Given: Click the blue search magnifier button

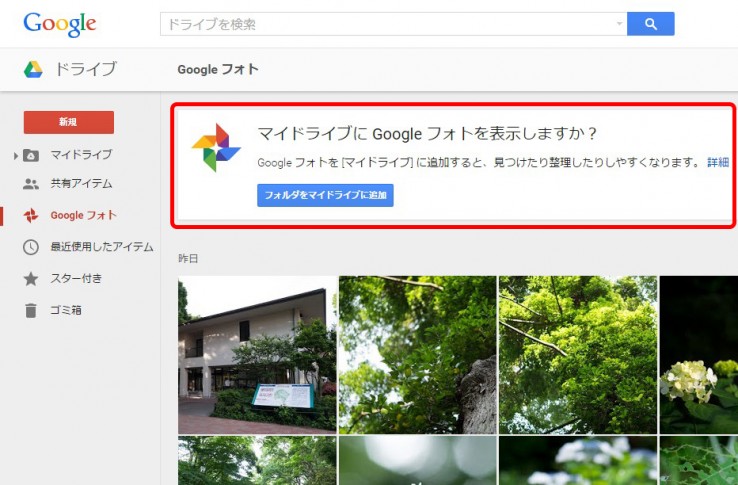Looking at the screenshot, I should tap(650, 24).
